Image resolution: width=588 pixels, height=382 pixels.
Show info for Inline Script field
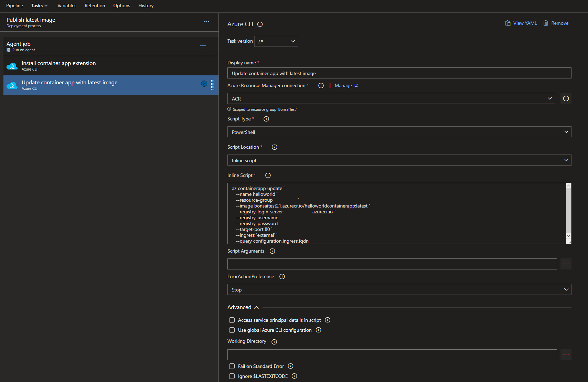(268, 175)
